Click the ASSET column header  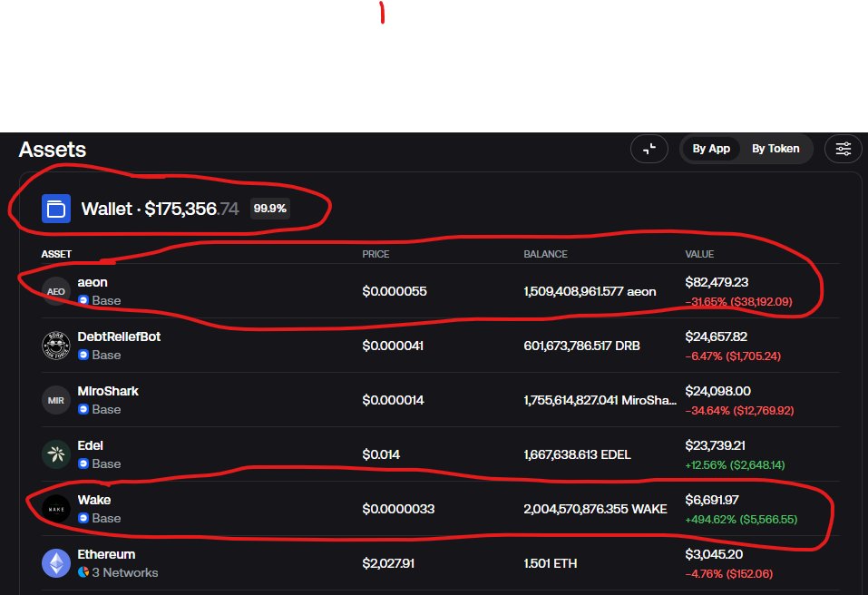[x=56, y=254]
